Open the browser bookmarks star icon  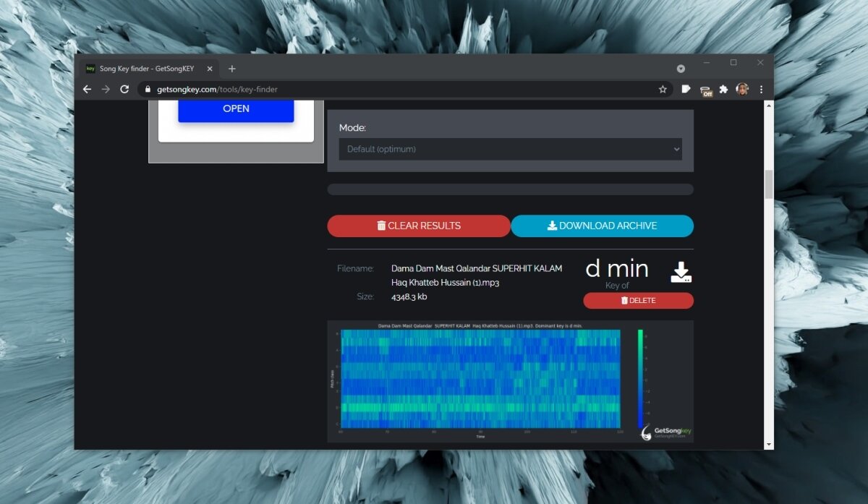[x=663, y=89]
